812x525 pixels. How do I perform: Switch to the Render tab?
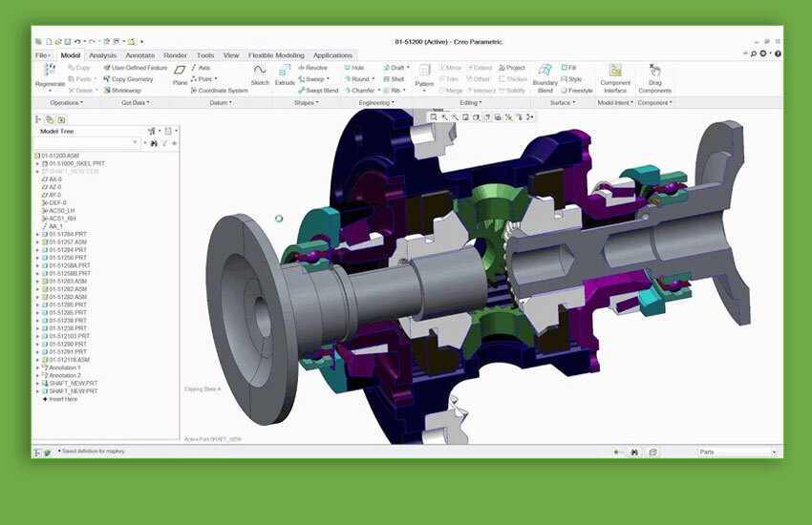[x=175, y=55]
